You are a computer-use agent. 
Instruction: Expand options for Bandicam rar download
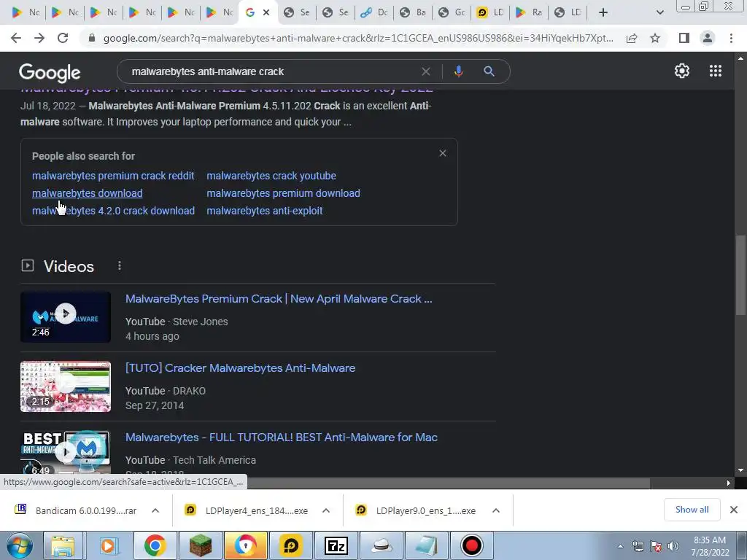pyautogui.click(x=155, y=510)
